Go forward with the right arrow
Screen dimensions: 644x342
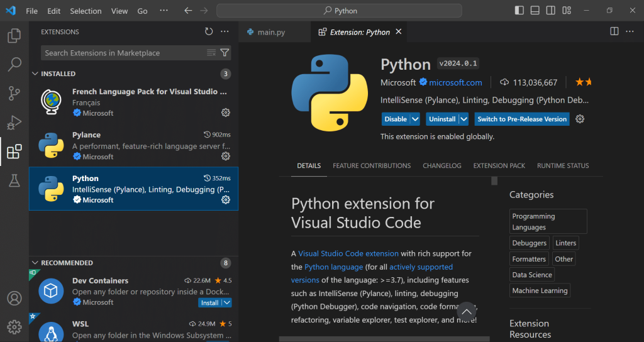tap(204, 11)
